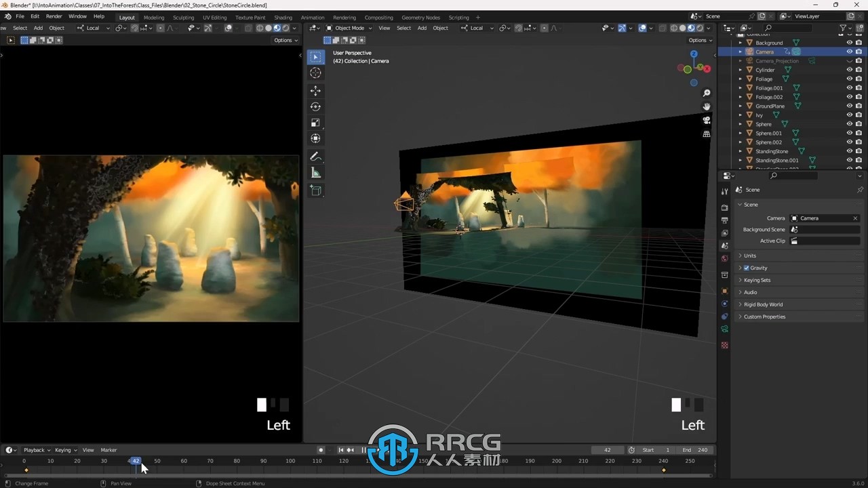The image size is (868, 488).
Task: Expand the Audio panel
Action: [x=798, y=292]
